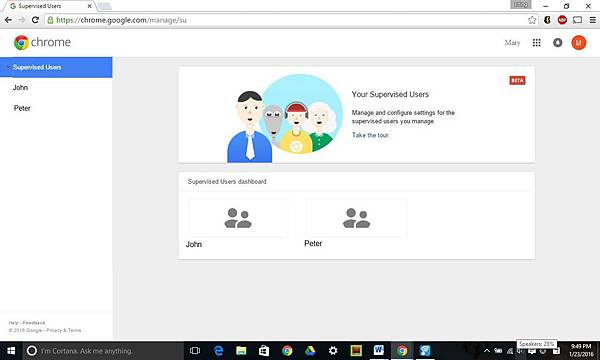The height and width of the screenshot is (360, 600).
Task: Click the black-and-yellow extension icon beside the star
Action: 547,20
